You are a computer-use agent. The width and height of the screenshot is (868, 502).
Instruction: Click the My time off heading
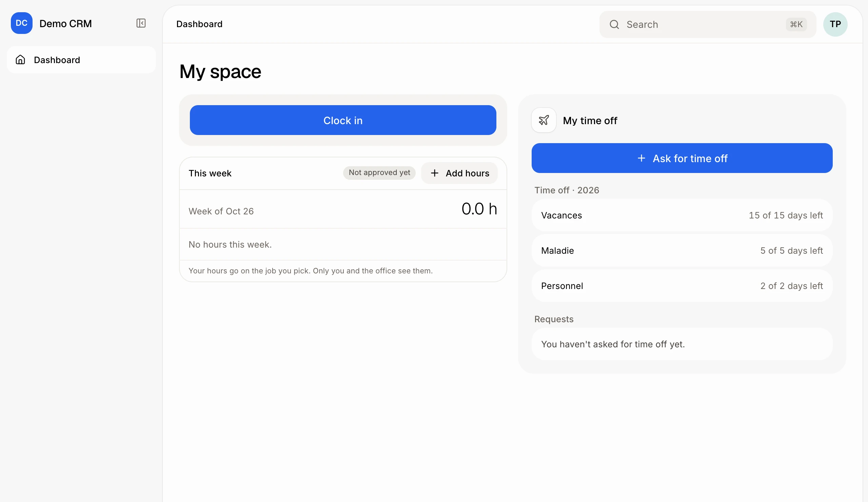click(590, 121)
